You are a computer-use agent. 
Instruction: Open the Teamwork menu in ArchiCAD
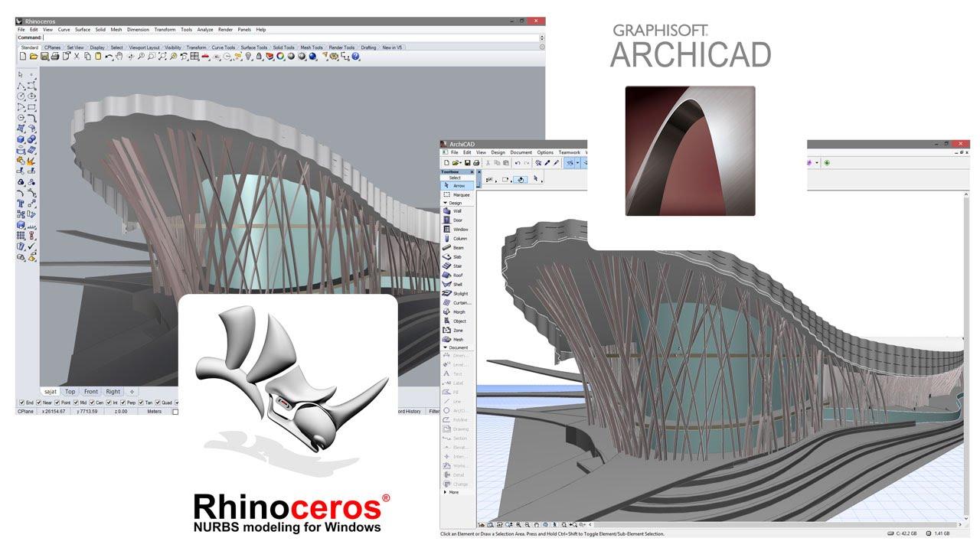[x=569, y=152]
